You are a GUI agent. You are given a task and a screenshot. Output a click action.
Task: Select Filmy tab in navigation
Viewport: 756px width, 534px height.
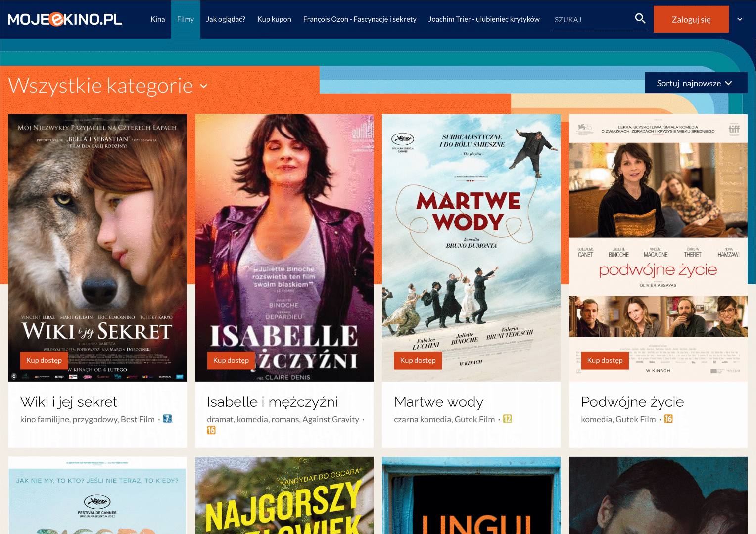coord(186,19)
